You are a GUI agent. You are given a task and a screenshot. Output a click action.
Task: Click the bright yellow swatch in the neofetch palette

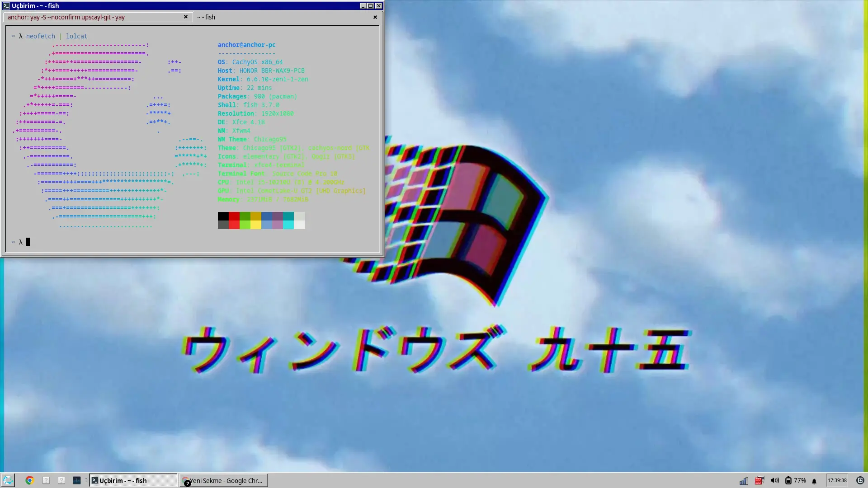pyautogui.click(x=256, y=225)
